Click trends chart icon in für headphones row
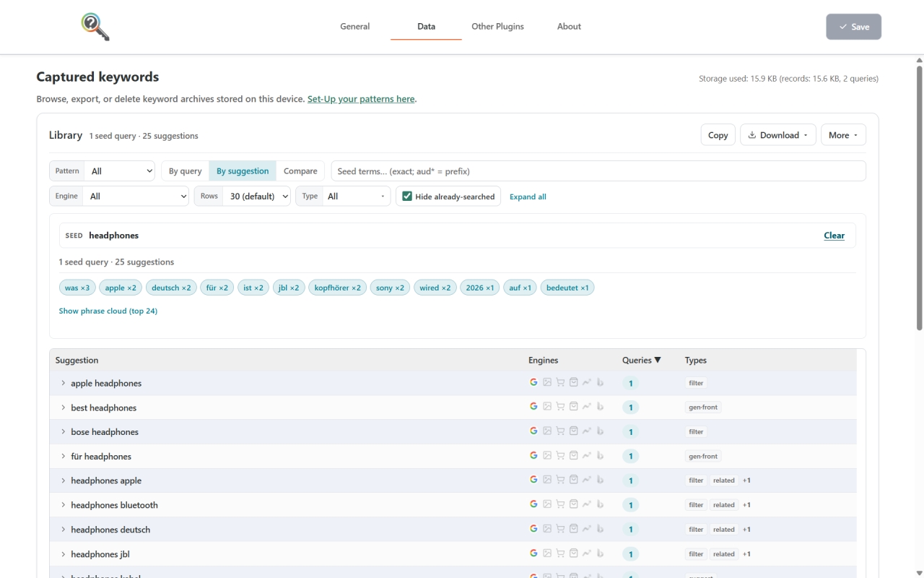Viewport: 924px width, 578px height. tap(587, 456)
